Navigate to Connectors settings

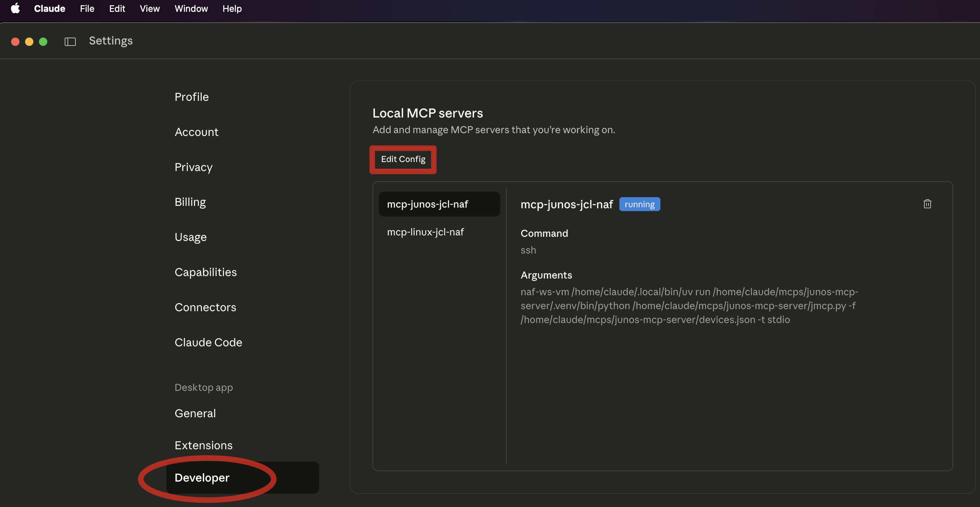coord(206,307)
